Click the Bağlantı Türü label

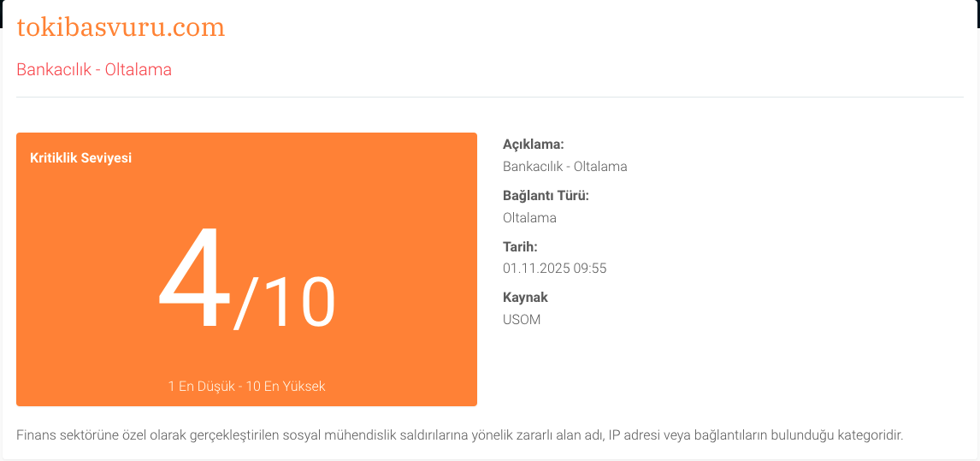(x=546, y=196)
